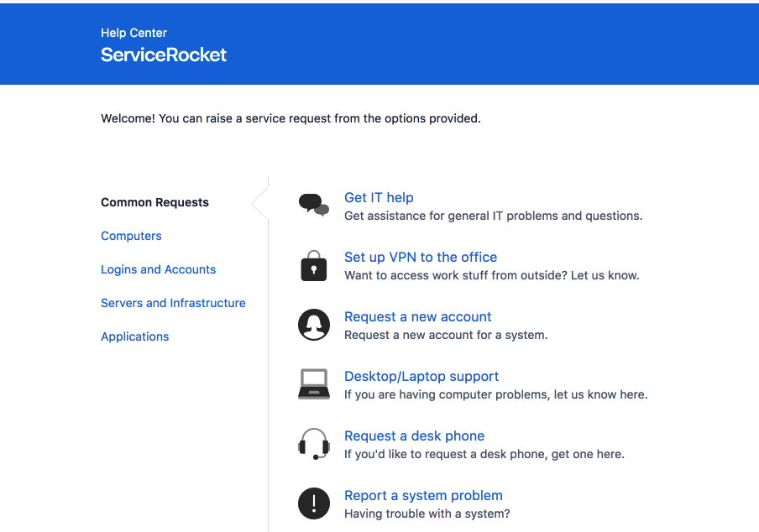Switch to the Computers category

131,236
